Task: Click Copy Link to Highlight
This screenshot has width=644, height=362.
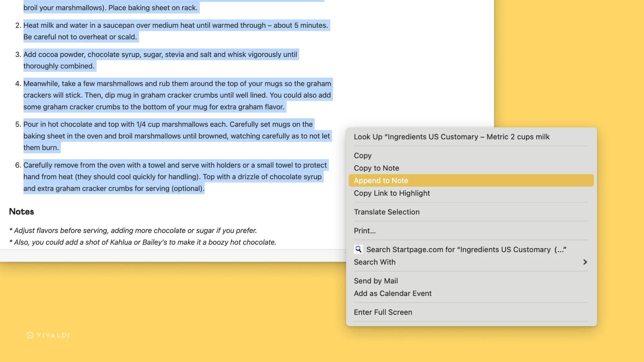Action: tap(392, 193)
